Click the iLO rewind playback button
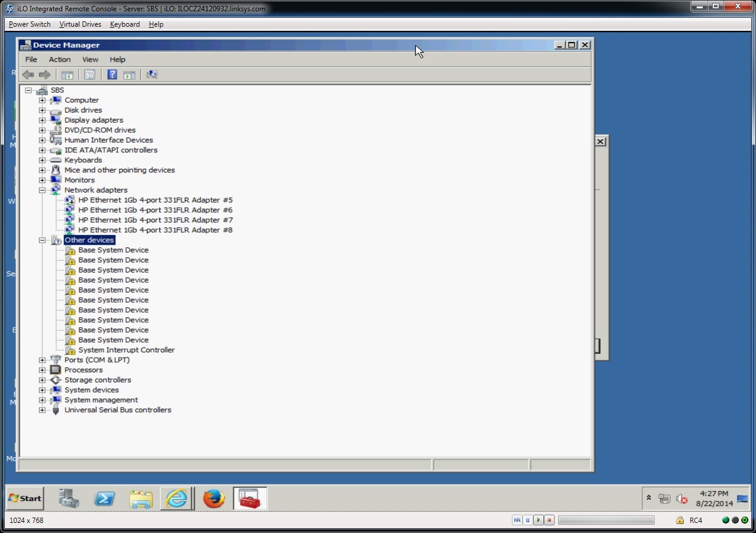Image resolution: width=756 pixels, height=533 pixels. point(517,521)
